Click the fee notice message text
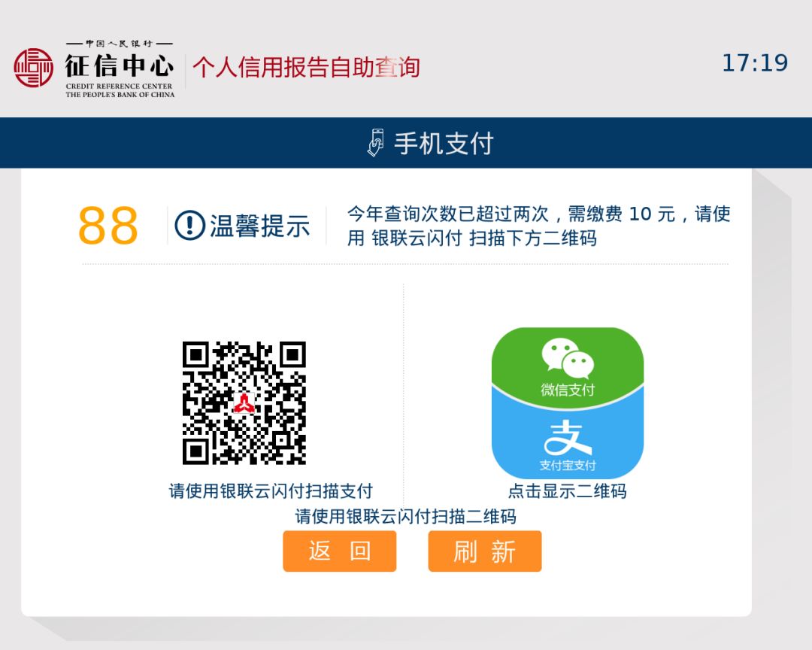Screen dimensions: 812x650 538,226
